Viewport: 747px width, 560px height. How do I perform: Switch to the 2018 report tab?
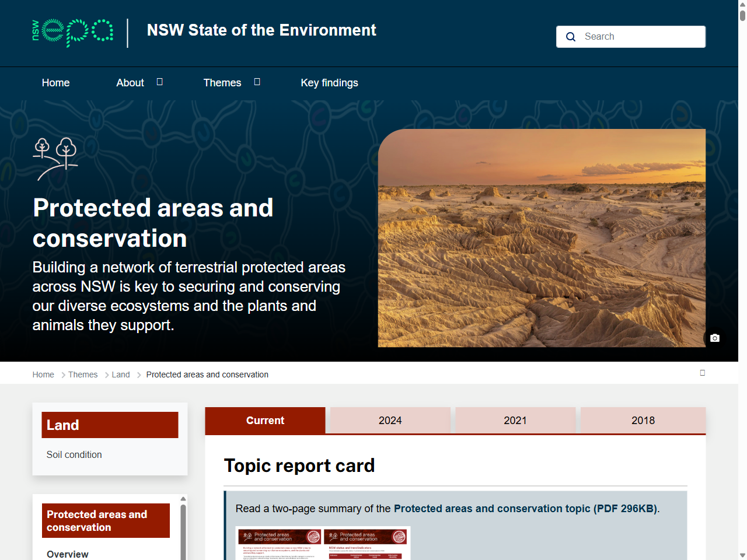pyautogui.click(x=643, y=420)
